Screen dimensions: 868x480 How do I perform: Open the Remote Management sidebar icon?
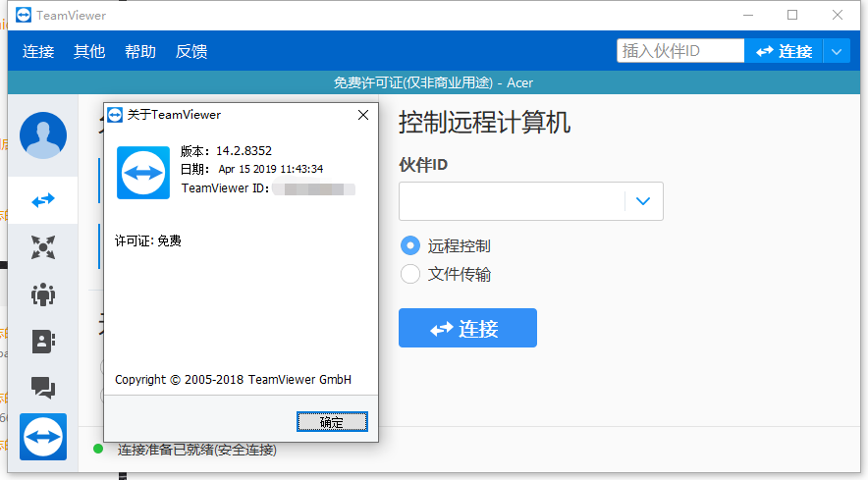pos(43,247)
